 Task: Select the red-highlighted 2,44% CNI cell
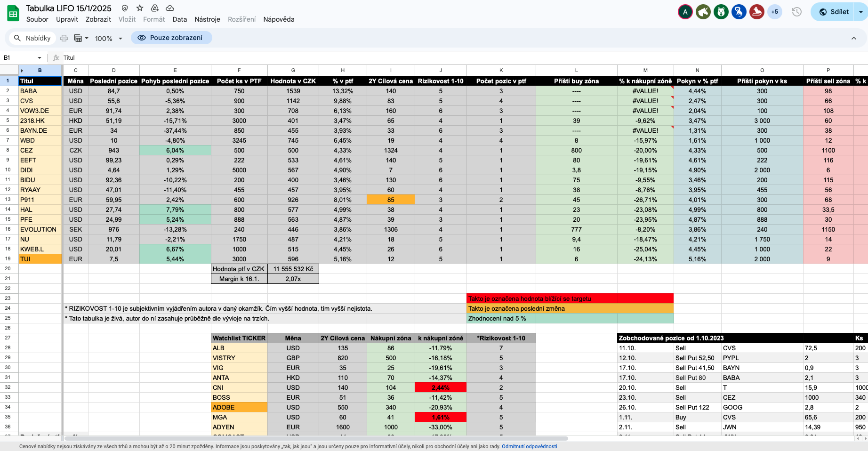(x=440, y=387)
